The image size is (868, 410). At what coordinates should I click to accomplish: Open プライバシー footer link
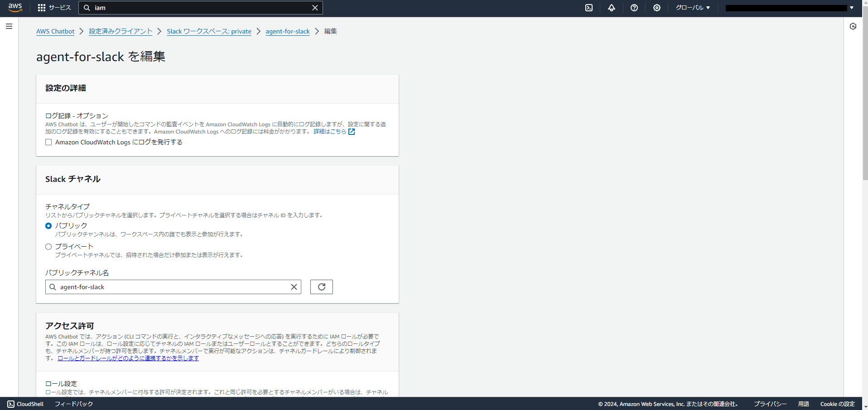click(x=770, y=404)
